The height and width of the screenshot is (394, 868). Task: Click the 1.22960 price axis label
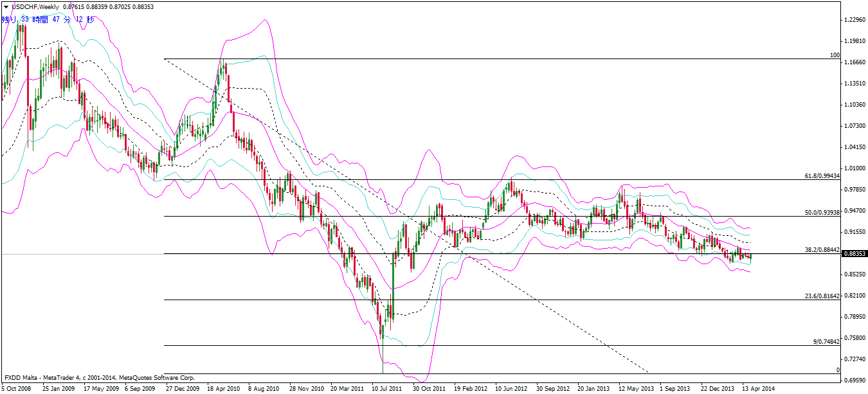pyautogui.click(x=854, y=20)
